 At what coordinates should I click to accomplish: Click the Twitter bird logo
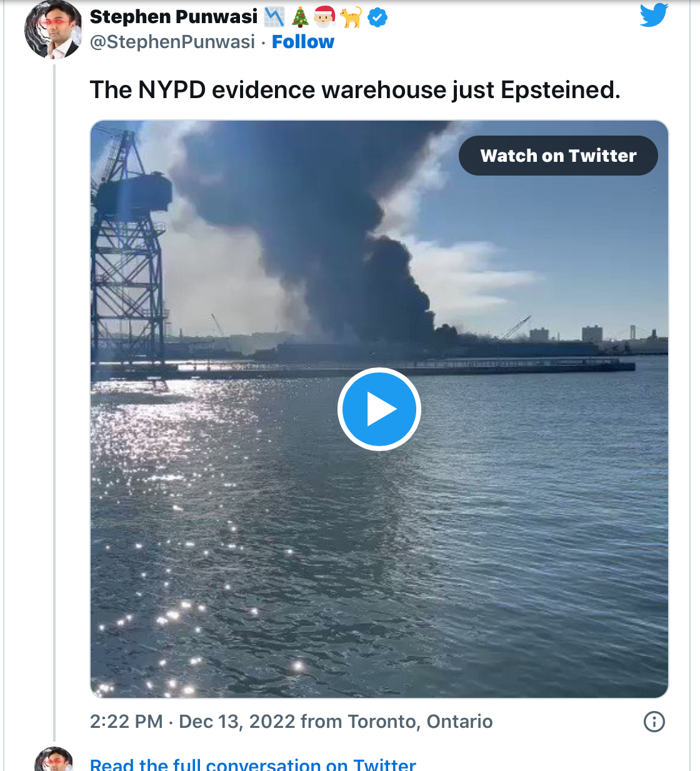click(654, 15)
